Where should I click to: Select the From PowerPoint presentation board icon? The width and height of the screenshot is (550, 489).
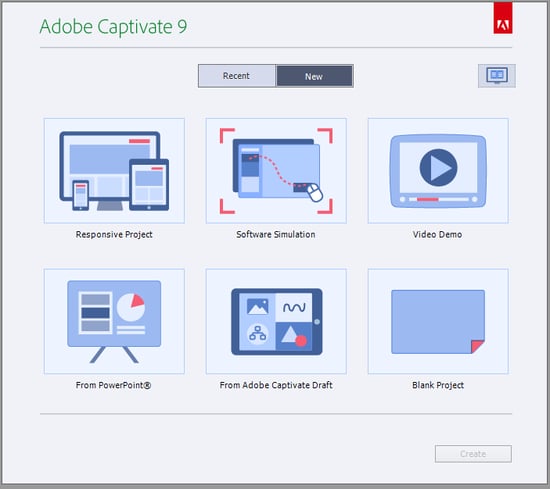(114, 321)
